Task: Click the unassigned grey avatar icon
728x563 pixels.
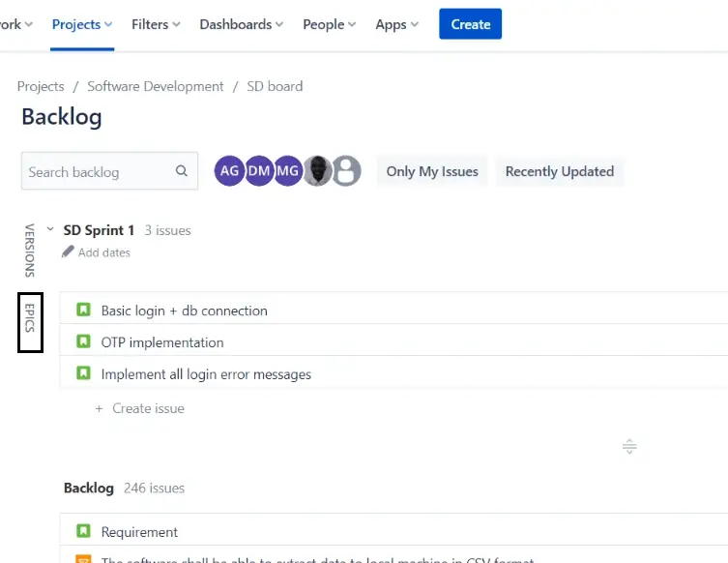Action: (346, 171)
